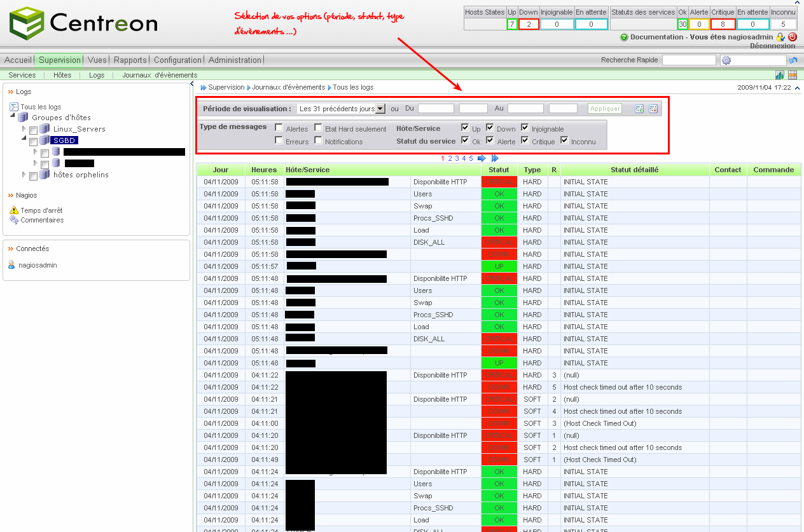Click the orange grid view icon
Viewport: 804px width, 532px height.
coord(793,75)
